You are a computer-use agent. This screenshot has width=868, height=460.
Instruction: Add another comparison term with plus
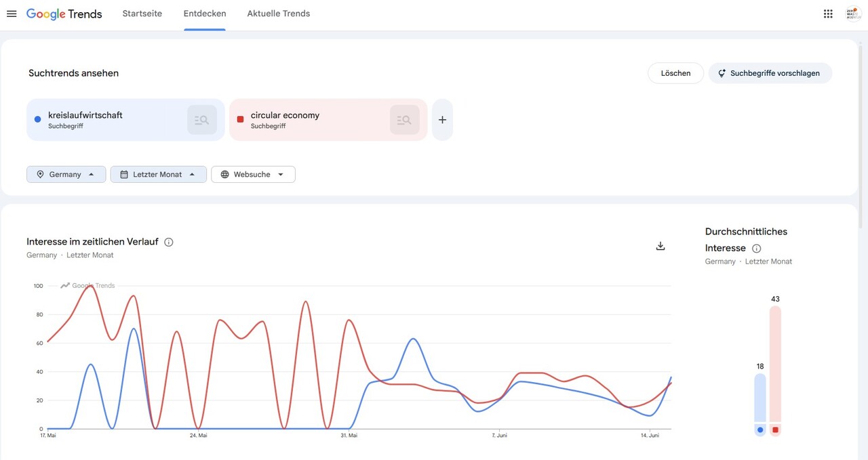pyautogui.click(x=442, y=120)
